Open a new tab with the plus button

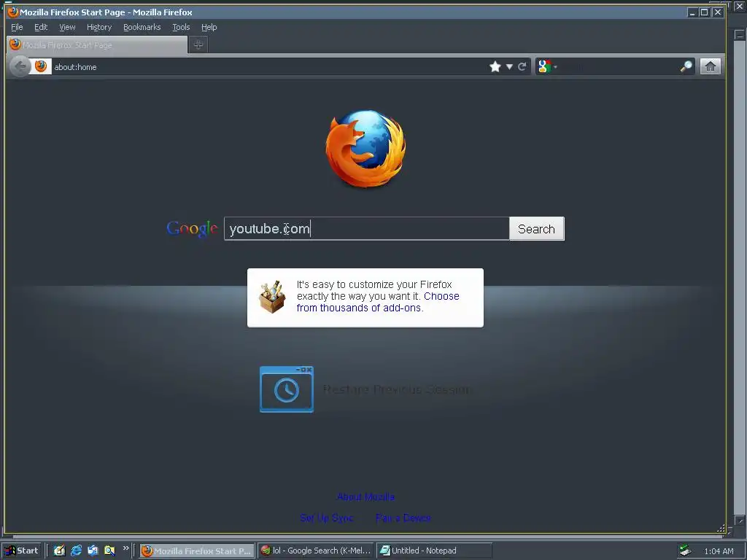pyautogui.click(x=198, y=44)
